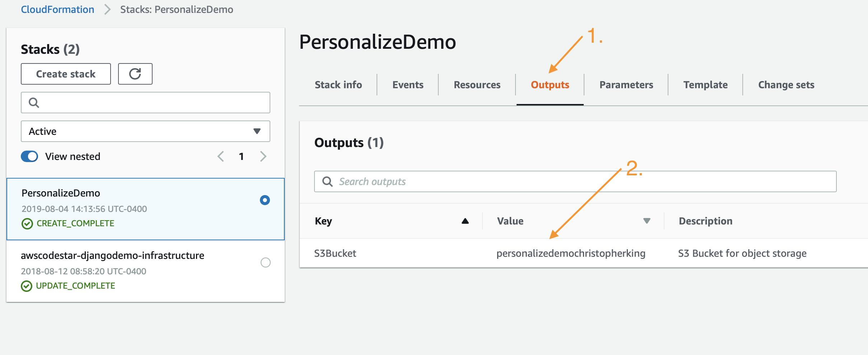This screenshot has width=868, height=355.
Task: Open the Change sets tab
Action: [786, 85]
